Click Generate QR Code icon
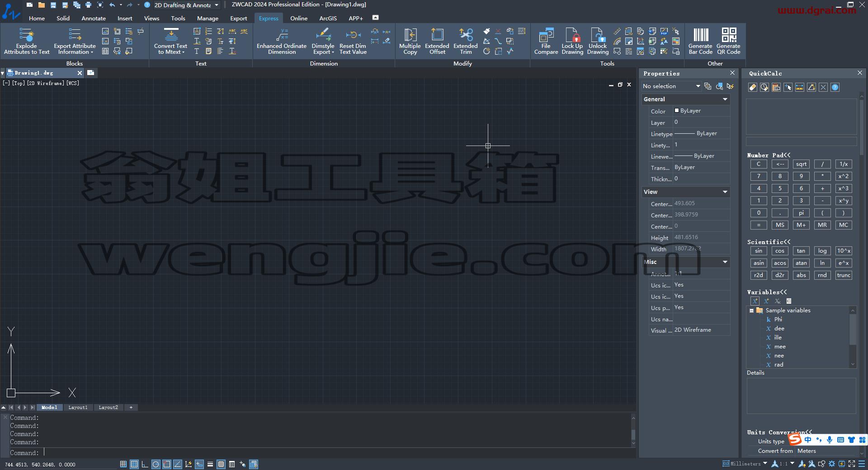Image resolution: width=868 pixels, height=470 pixels. tap(728, 41)
